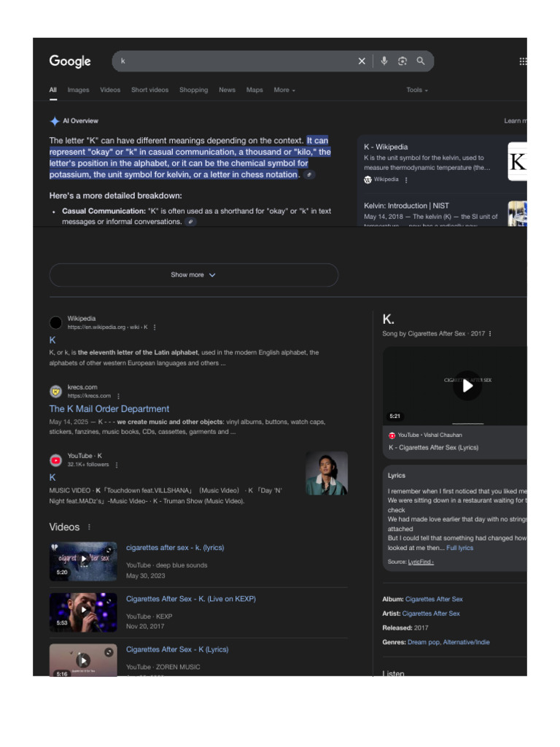The width and height of the screenshot is (560, 747).
Task: Click the link chip after Casual Communication bullet
Action: 190,222
